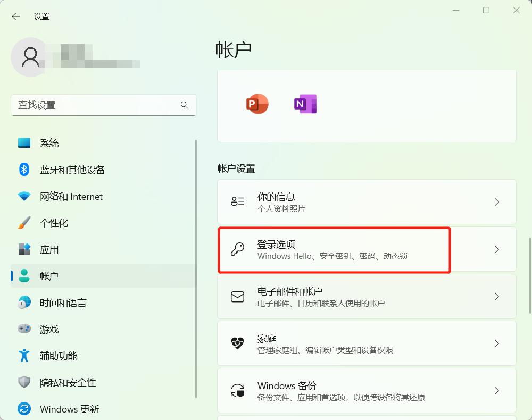The height and width of the screenshot is (420, 532).
Task: Click the key icon on 登录选项
Action: pos(238,249)
